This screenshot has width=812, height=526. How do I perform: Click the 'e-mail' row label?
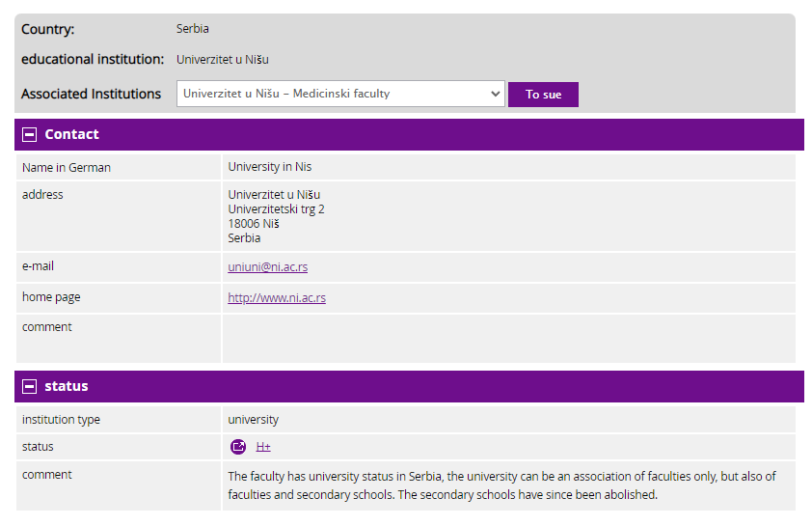click(x=38, y=265)
